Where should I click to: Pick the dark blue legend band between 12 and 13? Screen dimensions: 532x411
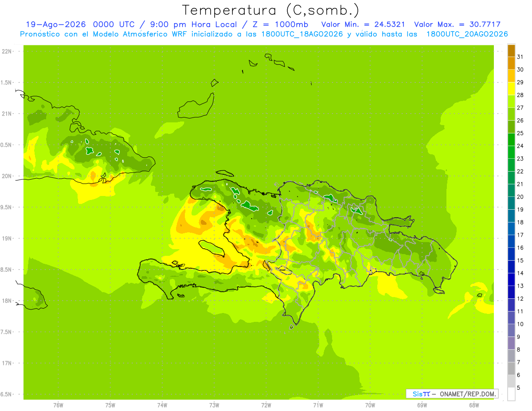coord(511,292)
